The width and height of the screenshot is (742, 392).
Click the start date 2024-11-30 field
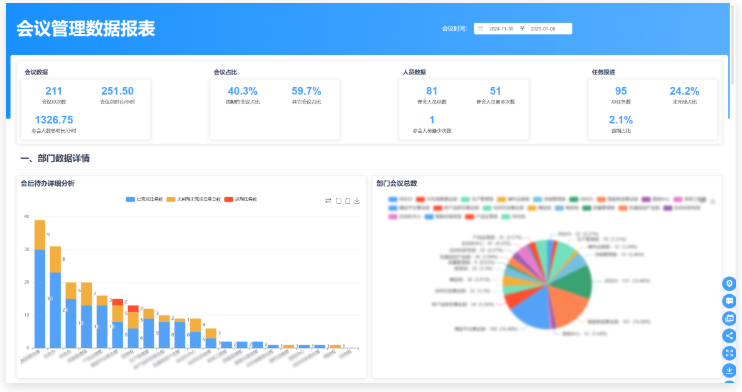[501, 29]
